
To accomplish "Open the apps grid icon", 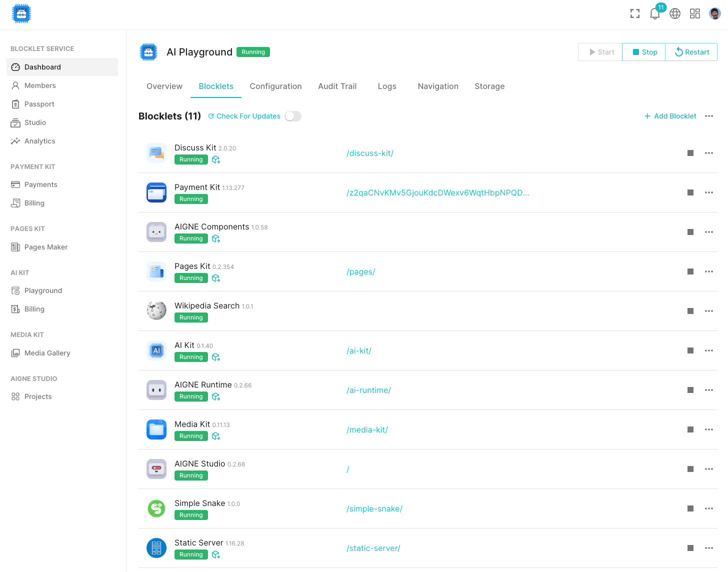I will (x=695, y=14).
